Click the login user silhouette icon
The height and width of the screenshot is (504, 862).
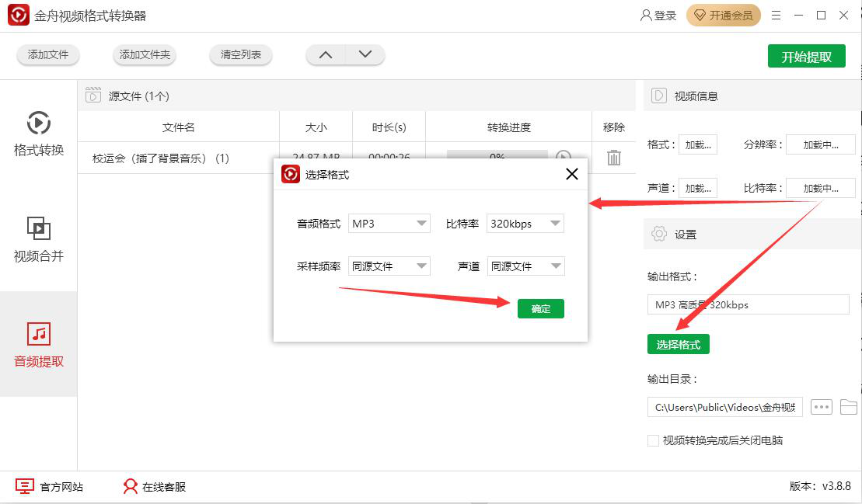click(x=646, y=16)
